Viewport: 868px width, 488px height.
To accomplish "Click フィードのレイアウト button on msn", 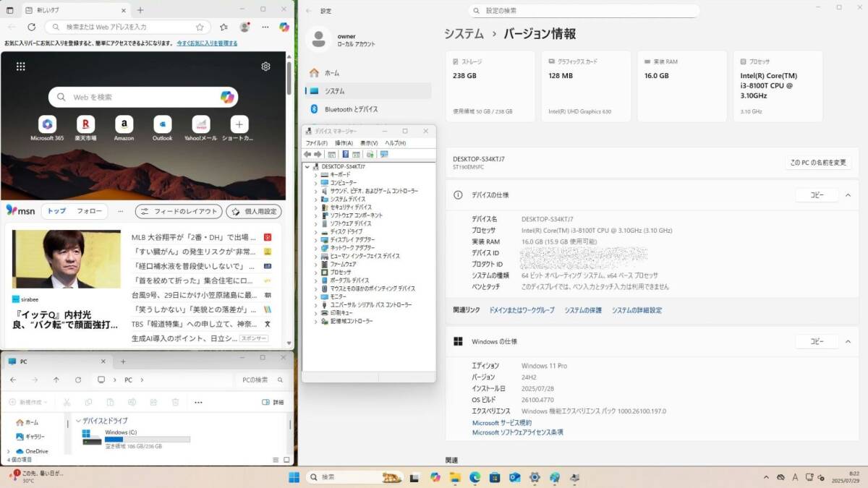I will pyautogui.click(x=179, y=211).
